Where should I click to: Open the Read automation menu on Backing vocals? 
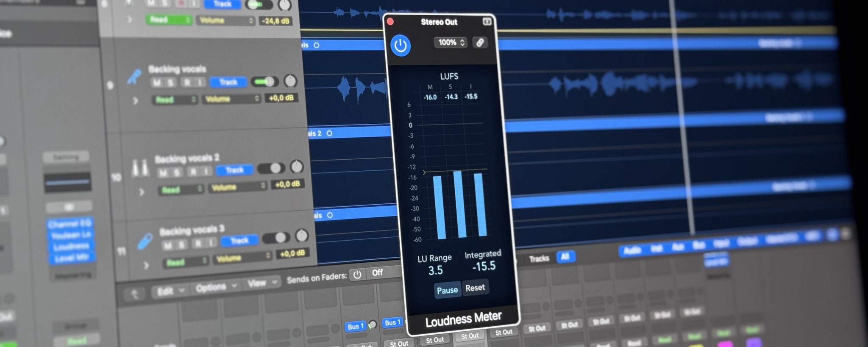click(175, 100)
